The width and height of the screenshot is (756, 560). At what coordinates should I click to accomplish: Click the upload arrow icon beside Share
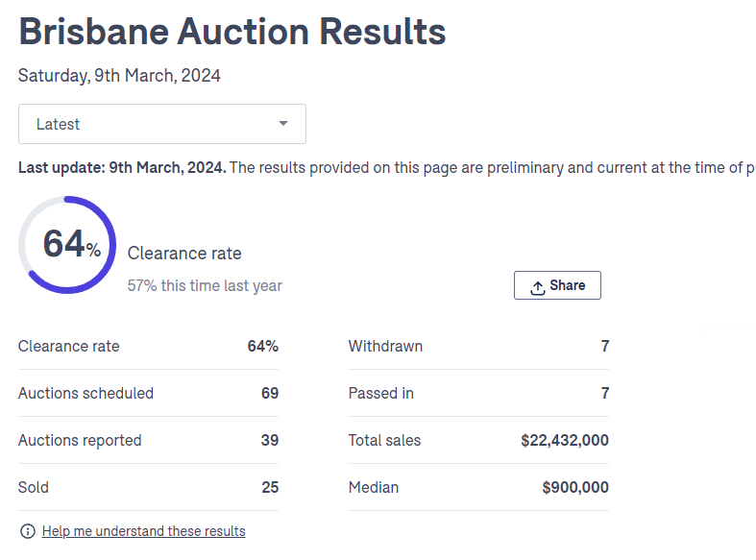pyautogui.click(x=538, y=286)
